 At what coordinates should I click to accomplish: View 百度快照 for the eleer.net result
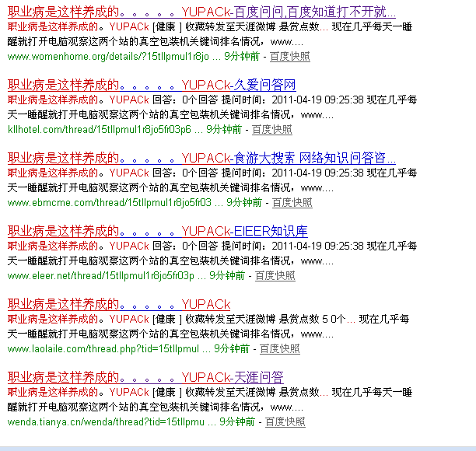click(275, 276)
